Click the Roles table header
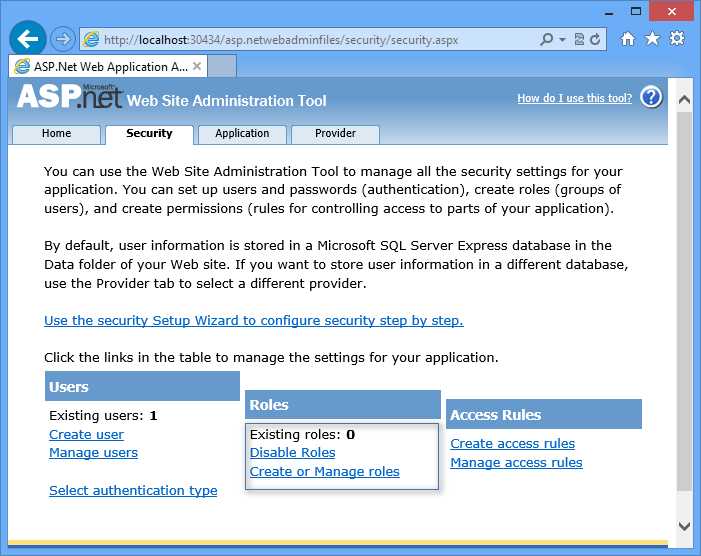701x556 pixels. (343, 404)
